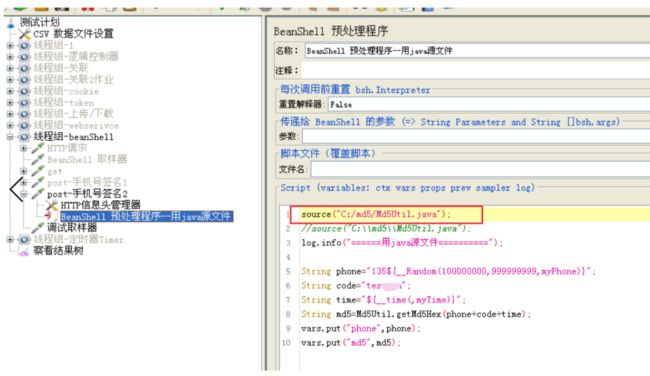
Task: Collapse the 线程组-beanShell tree node
Action: tap(10, 137)
